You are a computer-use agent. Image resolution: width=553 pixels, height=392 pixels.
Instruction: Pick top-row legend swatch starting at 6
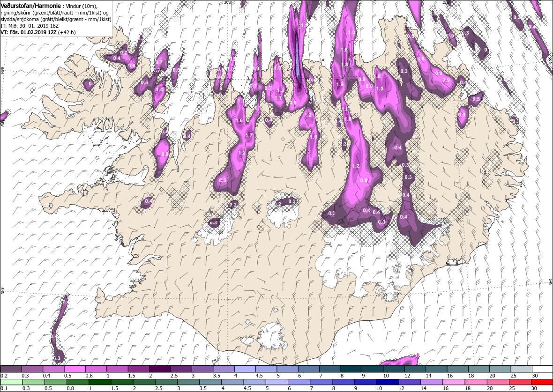pyautogui.click(x=308, y=369)
